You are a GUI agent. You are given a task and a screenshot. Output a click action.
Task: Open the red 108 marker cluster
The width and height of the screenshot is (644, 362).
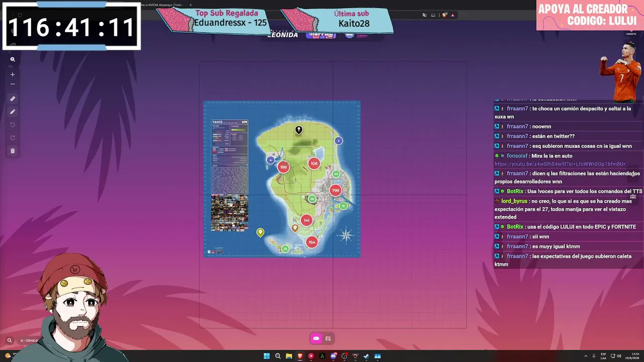tap(314, 163)
